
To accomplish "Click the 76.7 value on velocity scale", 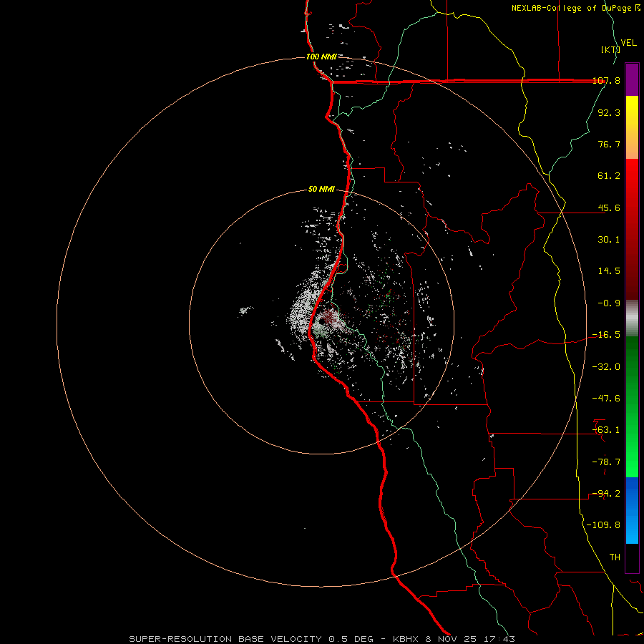I will click(609, 144).
